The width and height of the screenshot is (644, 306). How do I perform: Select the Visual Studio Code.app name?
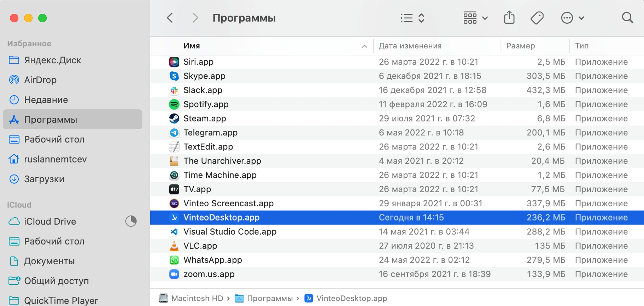pyautogui.click(x=230, y=231)
